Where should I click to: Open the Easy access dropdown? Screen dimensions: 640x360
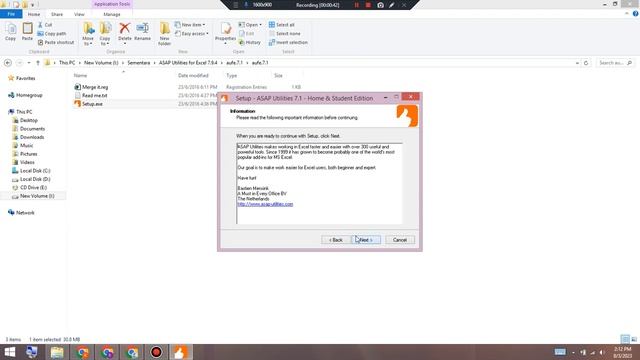pos(192,34)
